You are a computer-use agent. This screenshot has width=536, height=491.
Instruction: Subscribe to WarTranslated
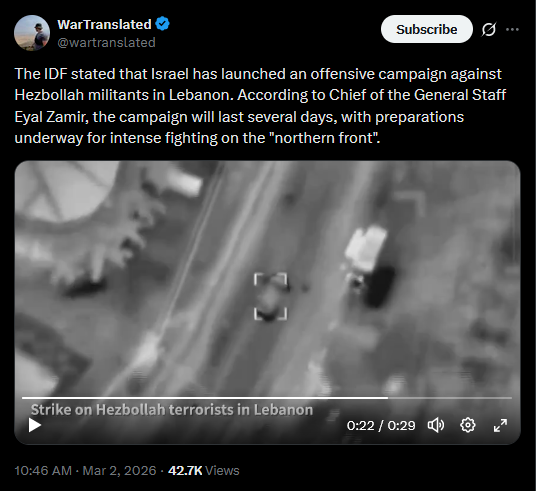(427, 29)
